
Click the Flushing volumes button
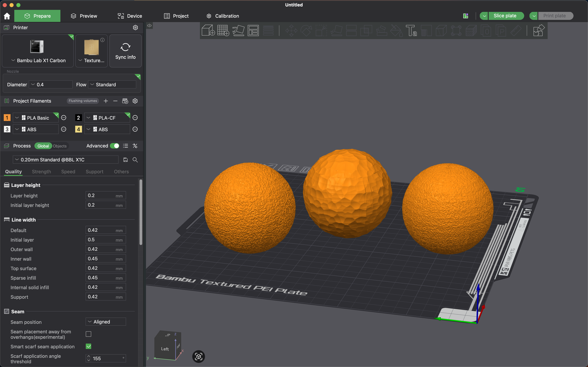click(83, 101)
